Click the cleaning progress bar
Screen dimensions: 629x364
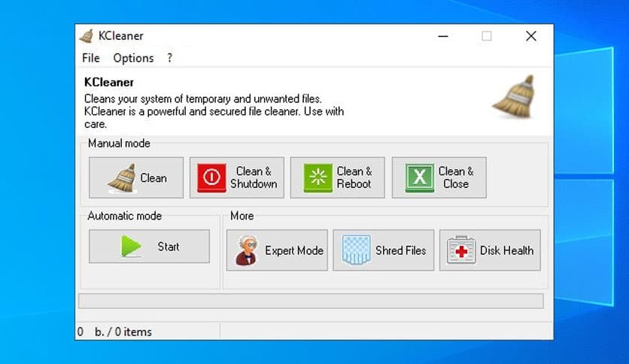[311, 301]
